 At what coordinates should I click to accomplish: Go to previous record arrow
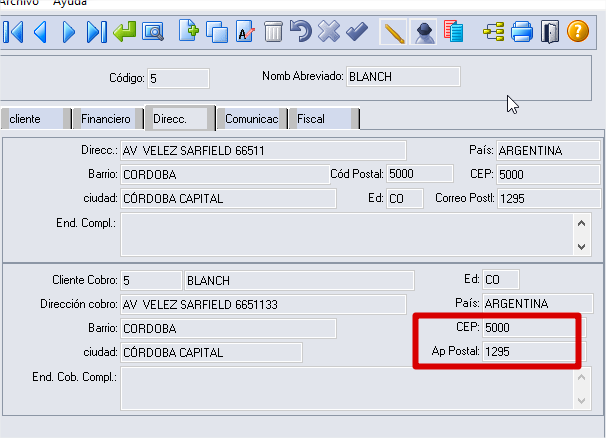coord(41,32)
